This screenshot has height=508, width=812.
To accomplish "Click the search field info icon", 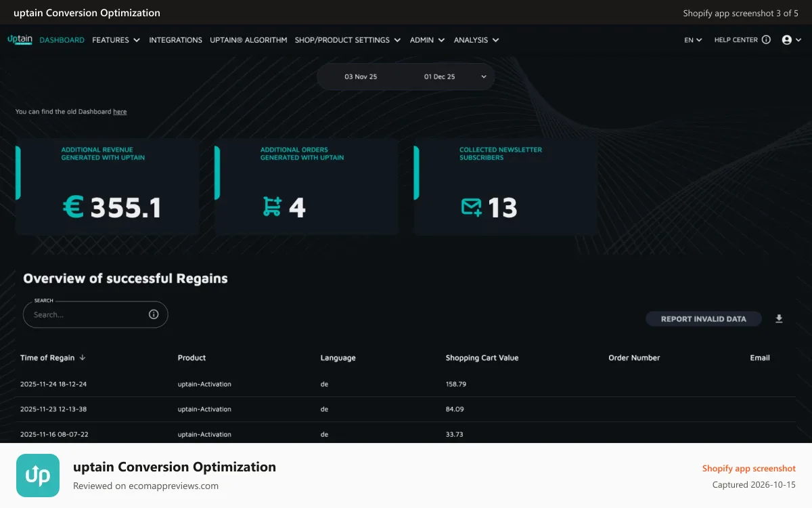I will pos(154,314).
